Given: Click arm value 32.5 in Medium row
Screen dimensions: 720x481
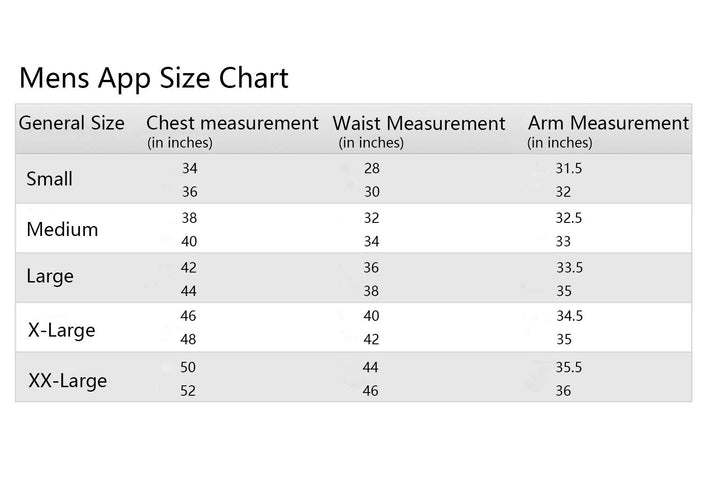Looking at the screenshot, I should pos(569,216).
